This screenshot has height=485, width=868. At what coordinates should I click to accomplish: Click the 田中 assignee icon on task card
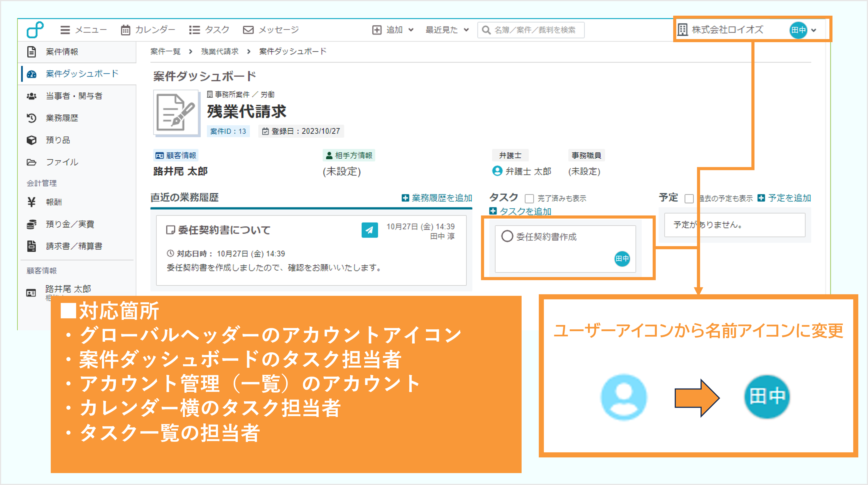point(622,259)
